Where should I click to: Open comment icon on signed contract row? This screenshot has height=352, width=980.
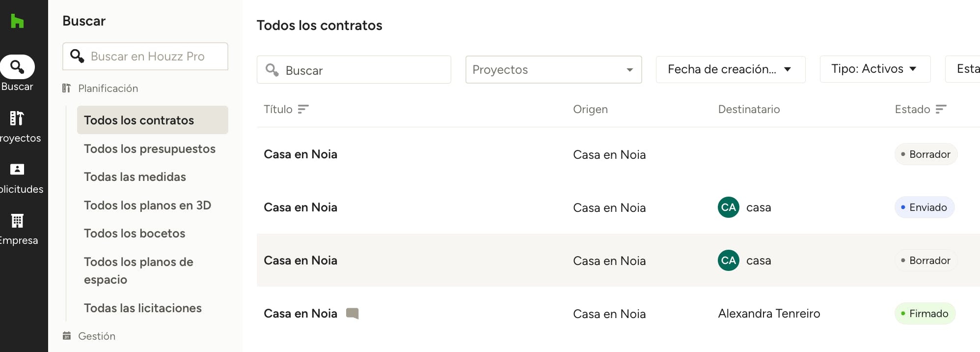[353, 314]
